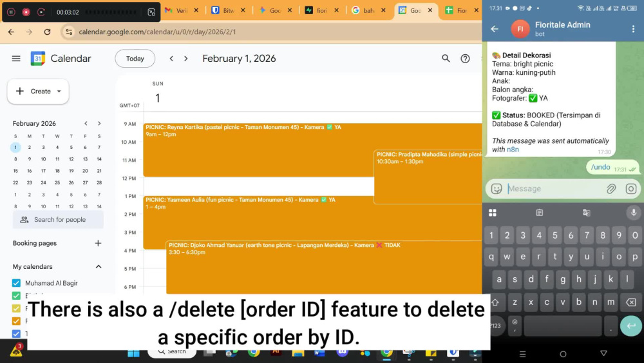
Task: Open Djoko Ahmad Yanuar picnic event
Action: (x=324, y=267)
